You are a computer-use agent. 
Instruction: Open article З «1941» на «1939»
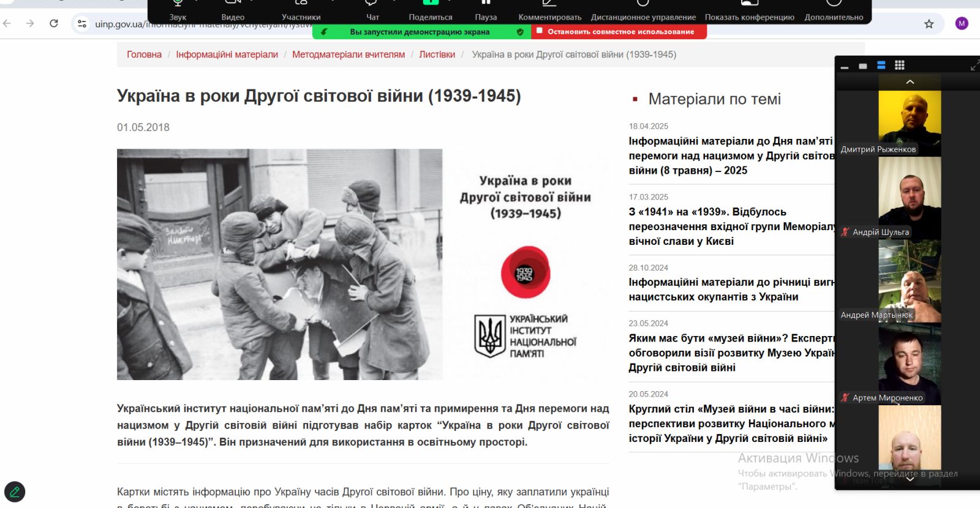tap(731, 226)
